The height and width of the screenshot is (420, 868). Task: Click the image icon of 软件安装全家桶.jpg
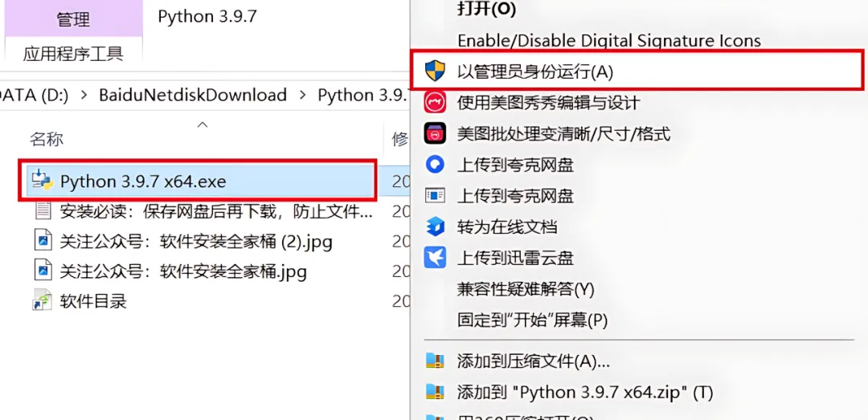(43, 271)
